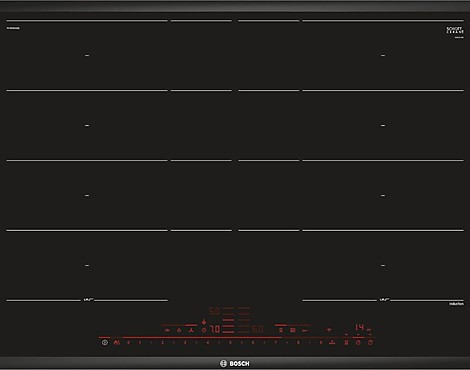Screen dimensions: 470x370
Task: Set power slider to level 2
Action: (x=162, y=342)
